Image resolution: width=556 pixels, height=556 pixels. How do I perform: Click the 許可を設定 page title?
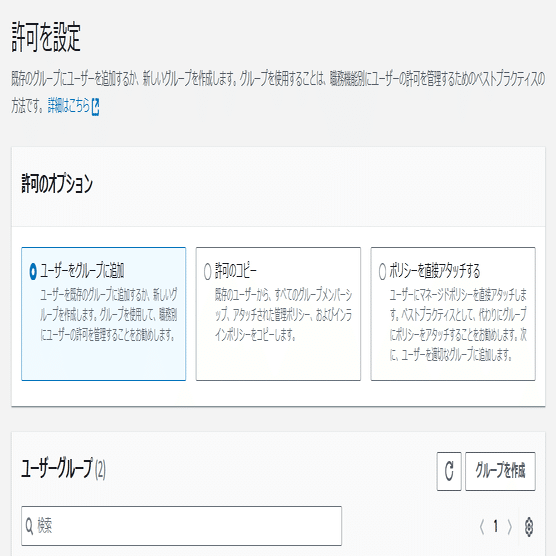[46, 37]
